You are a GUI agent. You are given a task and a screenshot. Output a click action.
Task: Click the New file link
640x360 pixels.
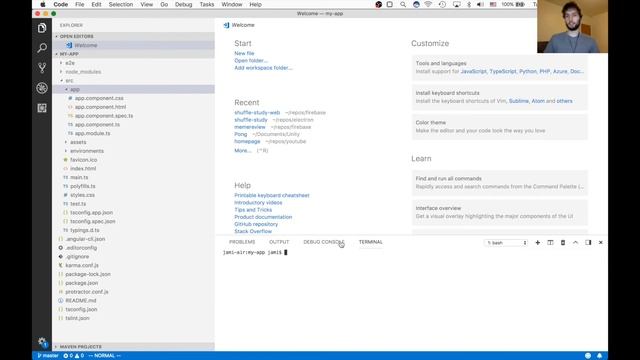(x=244, y=53)
